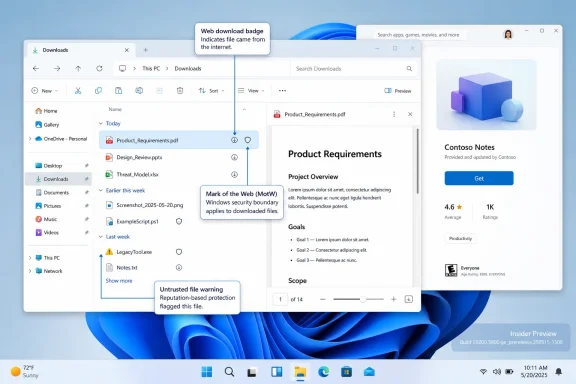Click the Delete trash icon
576x384 pixels.
pyautogui.click(x=180, y=91)
